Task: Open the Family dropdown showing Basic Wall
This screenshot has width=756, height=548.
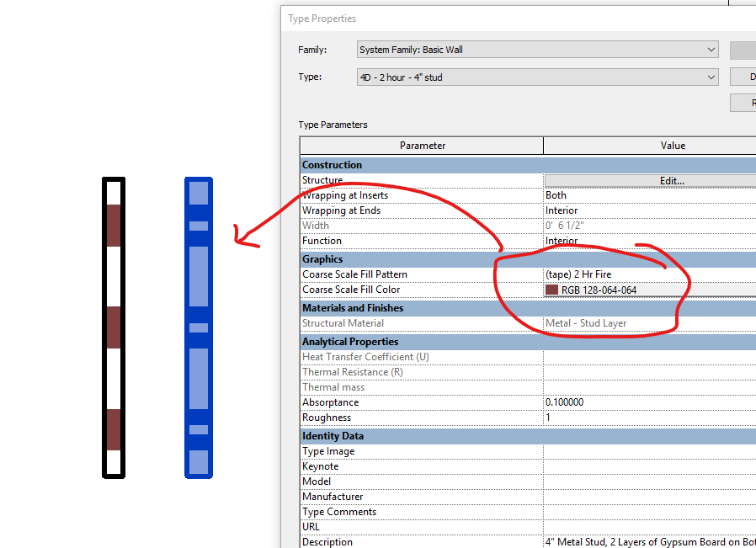Action: point(538,50)
